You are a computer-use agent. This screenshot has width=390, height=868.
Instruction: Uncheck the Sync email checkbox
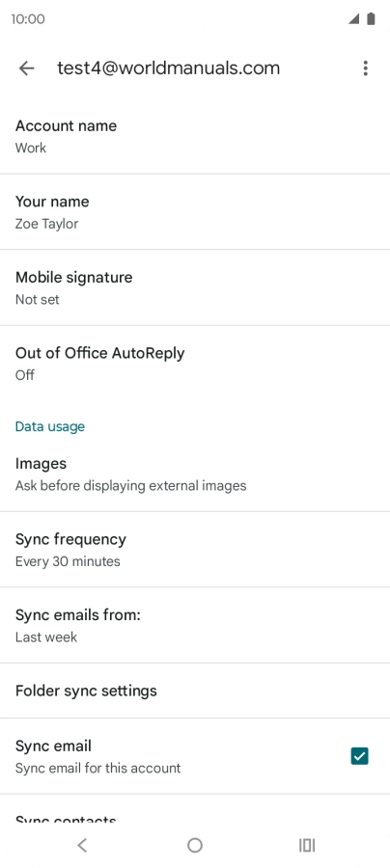tap(359, 755)
